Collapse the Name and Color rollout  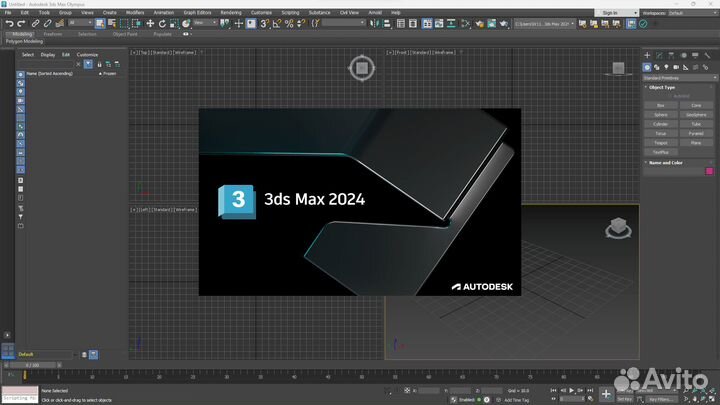665,163
